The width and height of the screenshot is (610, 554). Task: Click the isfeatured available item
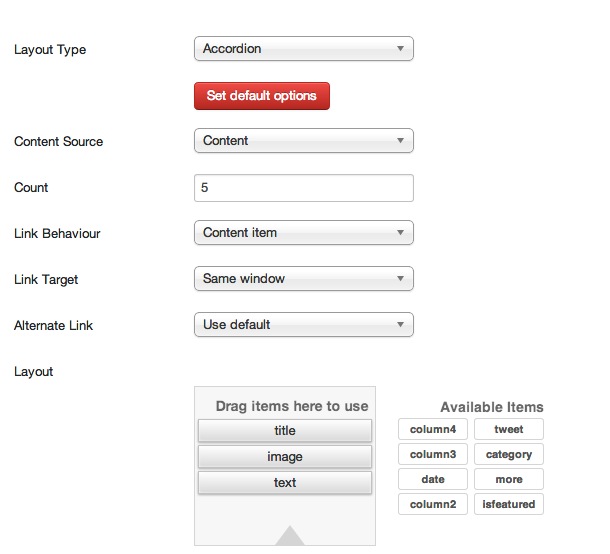[x=508, y=504]
